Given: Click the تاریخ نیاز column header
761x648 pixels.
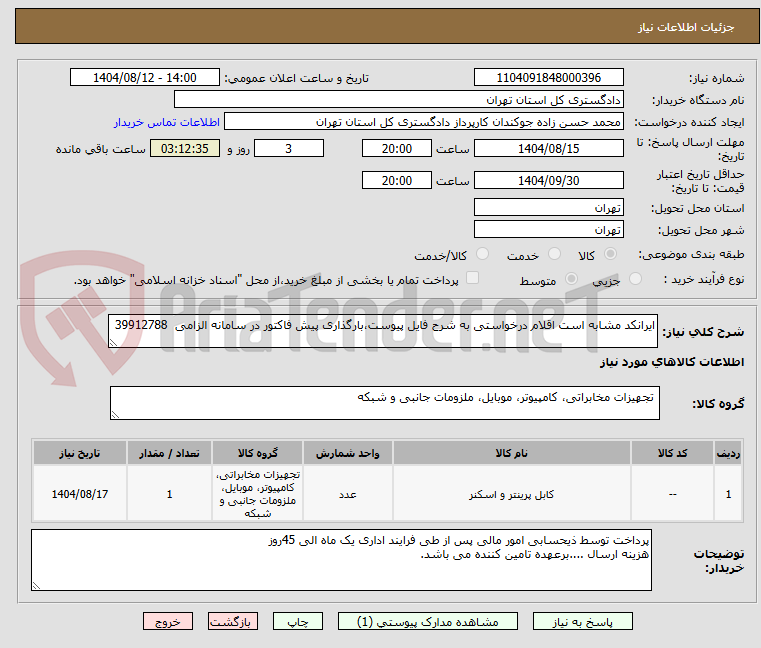Looking at the screenshot, I should point(80,453).
